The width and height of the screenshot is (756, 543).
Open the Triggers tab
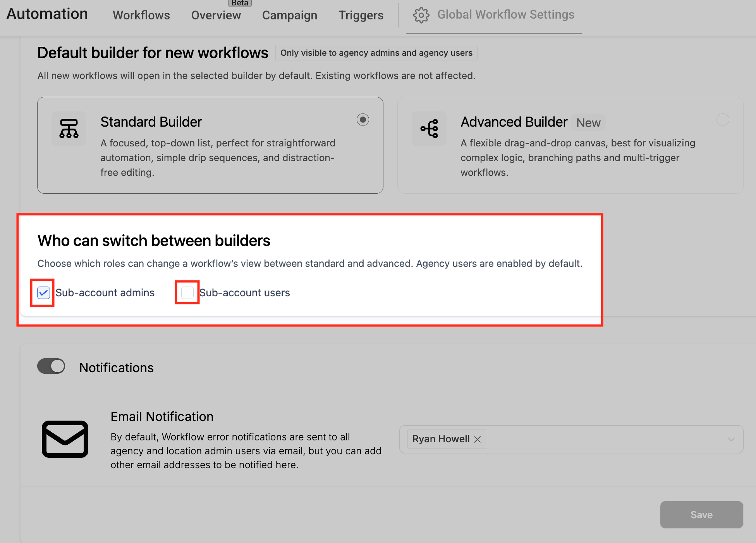click(x=361, y=15)
